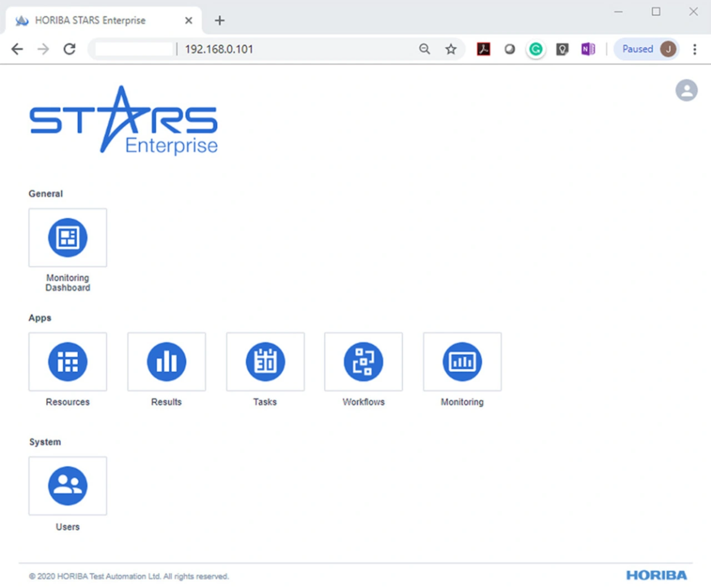
Task: Open the Chrome three-dot menu
Action: point(694,49)
